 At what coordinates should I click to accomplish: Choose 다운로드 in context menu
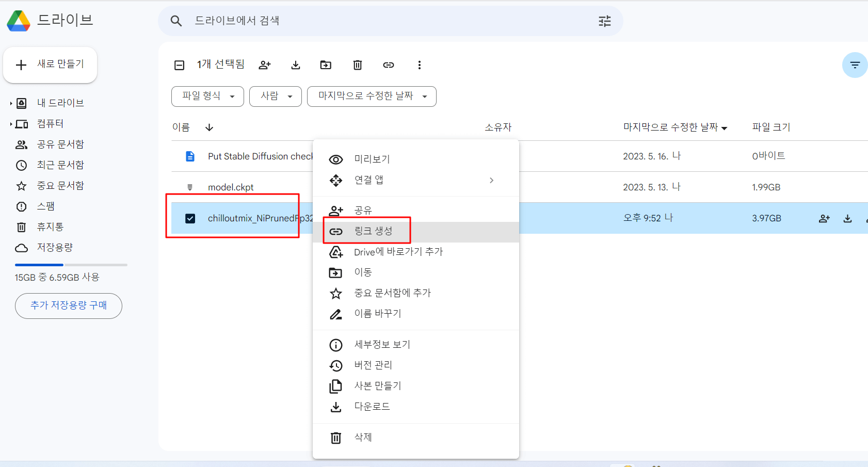point(416,407)
